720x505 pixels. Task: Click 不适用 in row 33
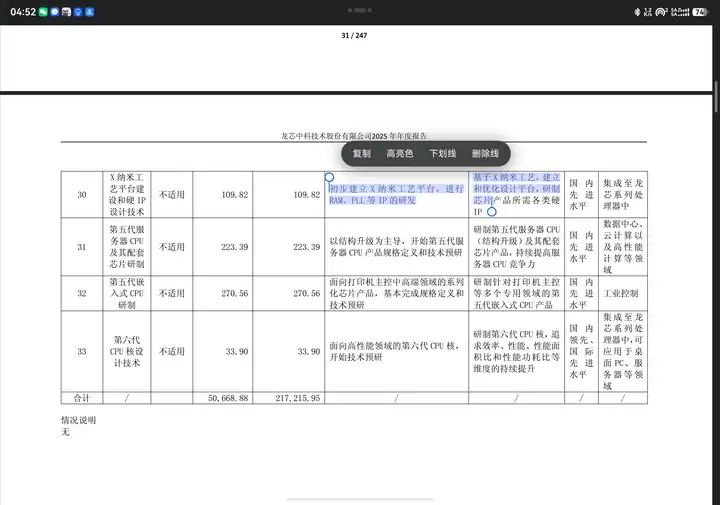click(172, 351)
